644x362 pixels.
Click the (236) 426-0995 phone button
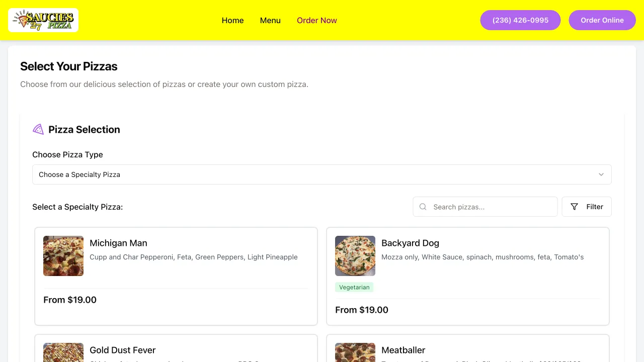520,20
